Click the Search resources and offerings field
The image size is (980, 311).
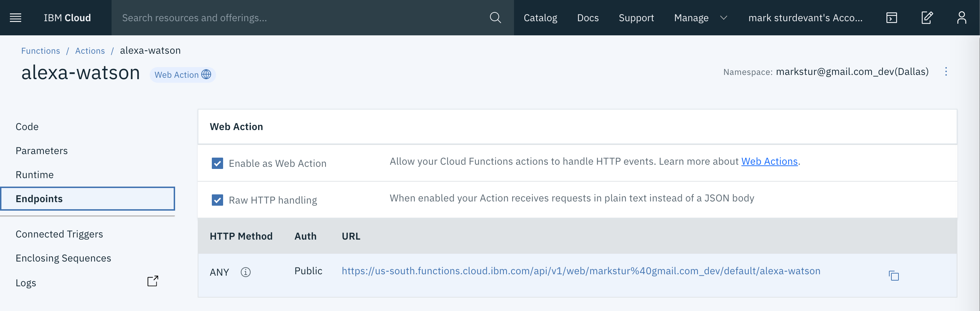tap(297, 18)
